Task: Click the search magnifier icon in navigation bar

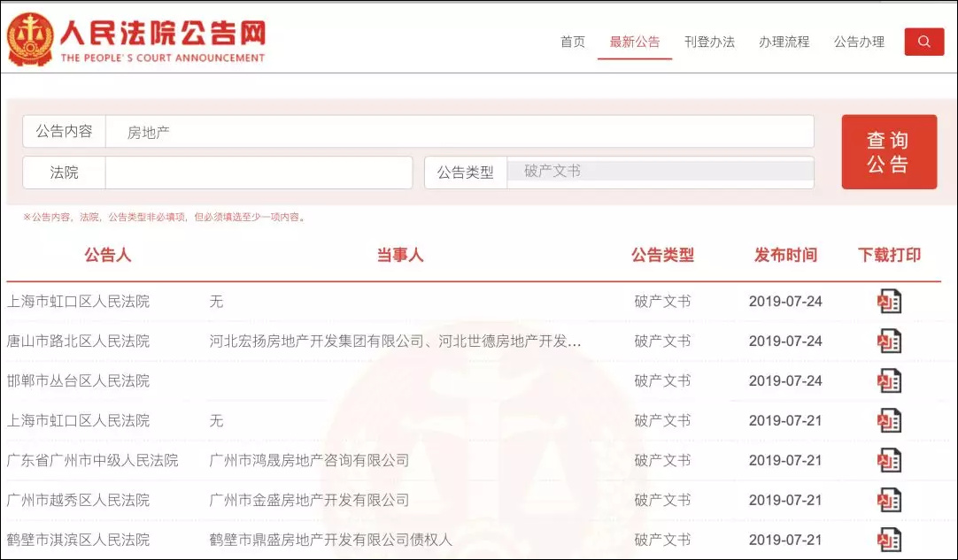Action: point(924,42)
